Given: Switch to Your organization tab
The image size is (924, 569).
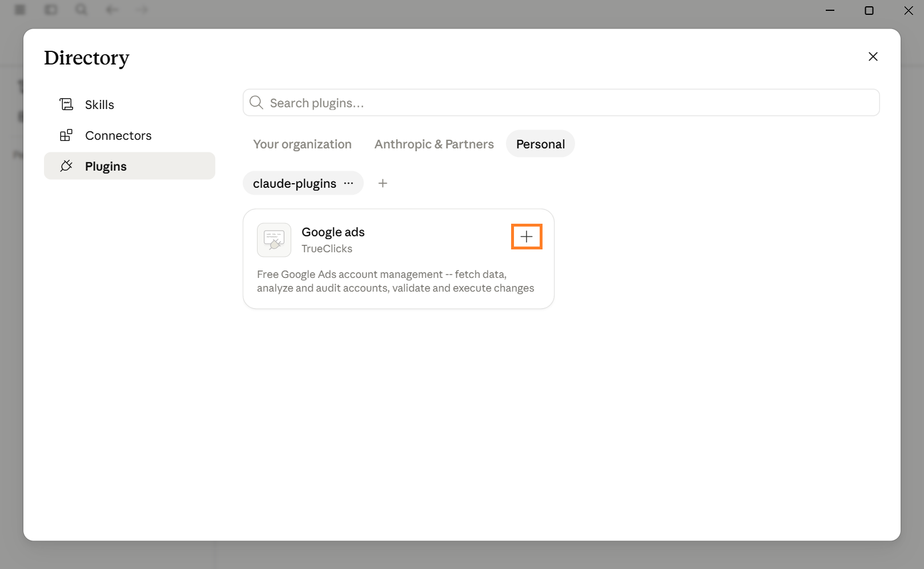Looking at the screenshot, I should tap(302, 144).
